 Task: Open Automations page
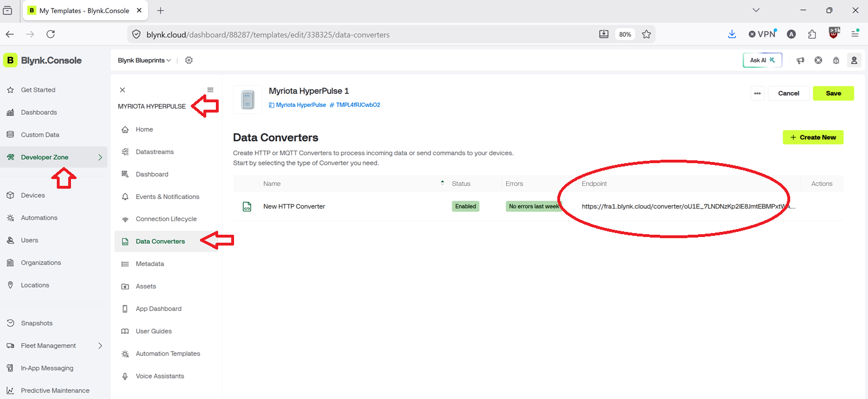39,218
